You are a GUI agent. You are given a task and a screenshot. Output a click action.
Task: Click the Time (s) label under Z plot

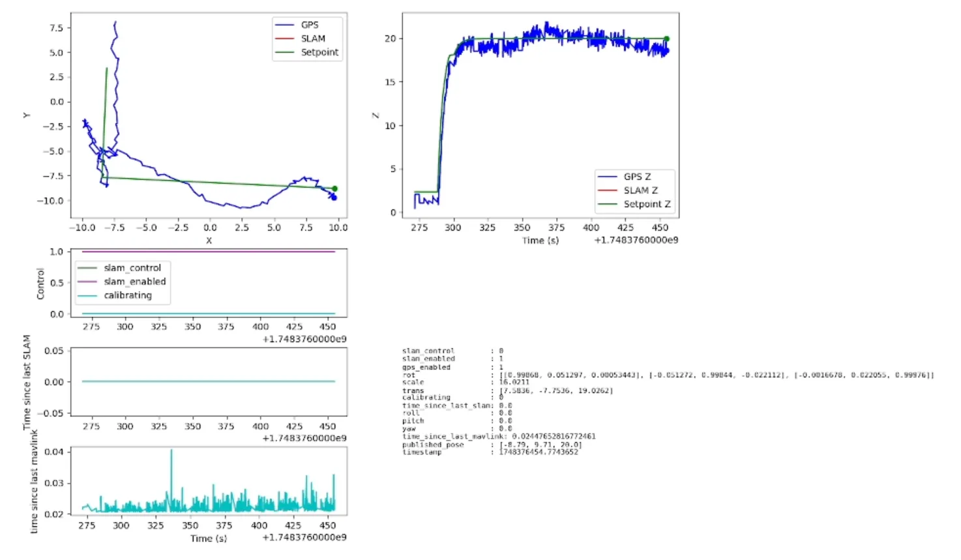pyautogui.click(x=540, y=241)
